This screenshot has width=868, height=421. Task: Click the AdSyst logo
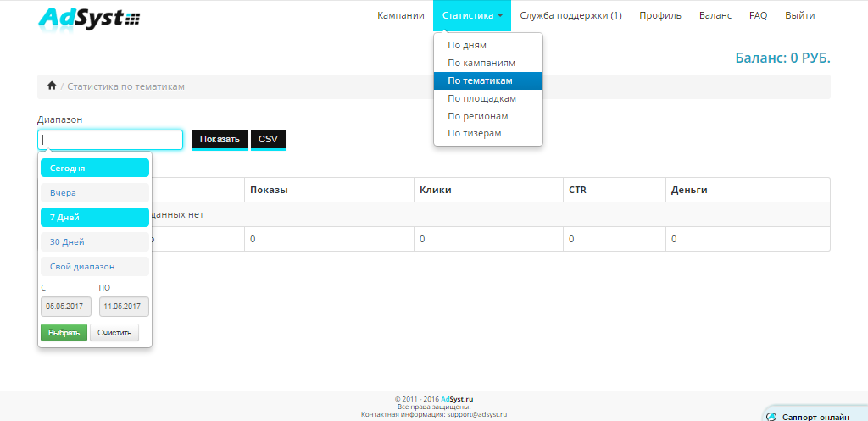[88, 19]
